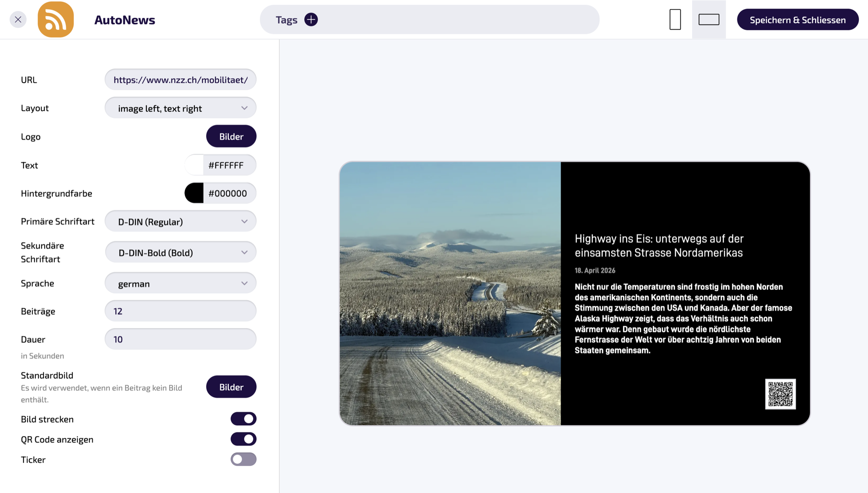
Task: Open the Primäre Schriftart dropdown
Action: [180, 221]
